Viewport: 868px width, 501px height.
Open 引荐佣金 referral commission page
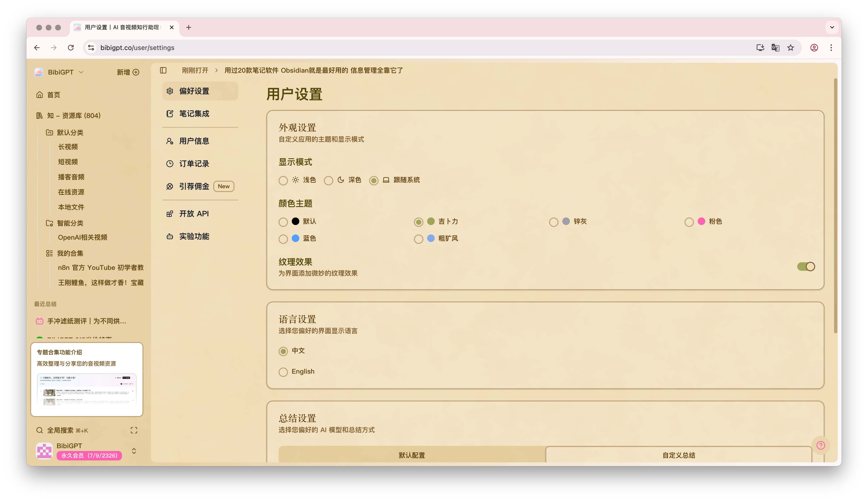(x=194, y=186)
